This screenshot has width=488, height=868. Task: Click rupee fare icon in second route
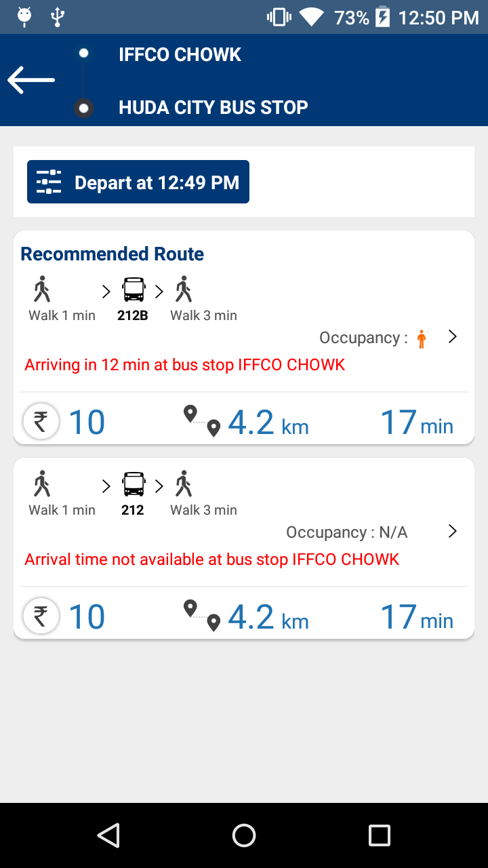pyautogui.click(x=41, y=616)
